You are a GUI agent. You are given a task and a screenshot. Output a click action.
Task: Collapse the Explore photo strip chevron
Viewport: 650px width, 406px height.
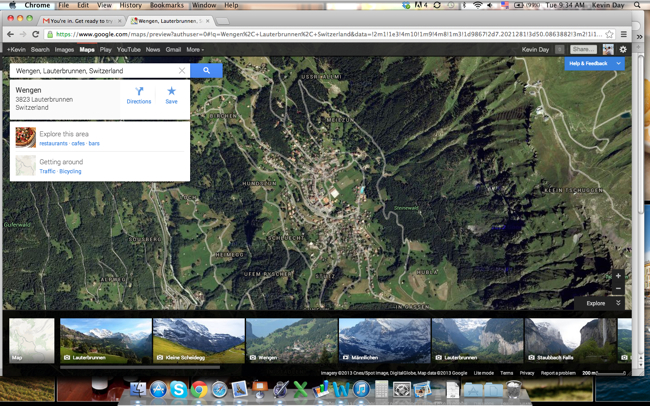(618, 303)
